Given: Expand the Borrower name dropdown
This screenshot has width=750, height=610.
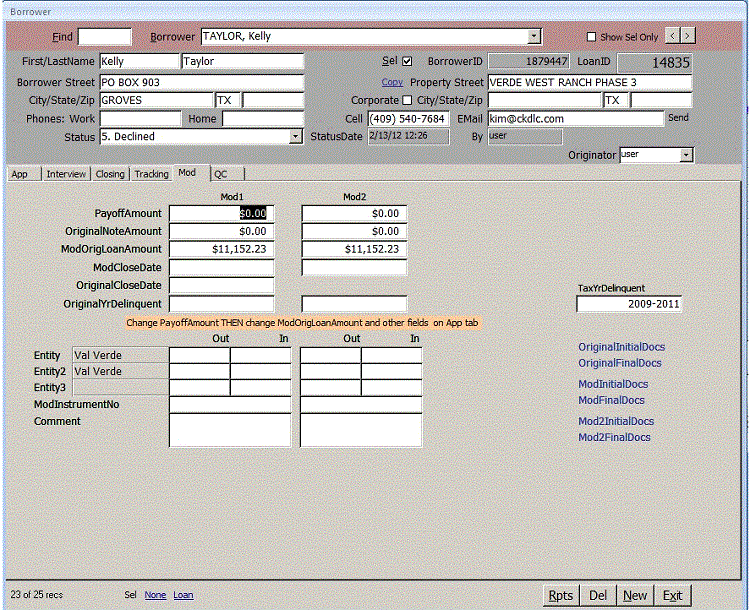Looking at the screenshot, I should click(535, 36).
